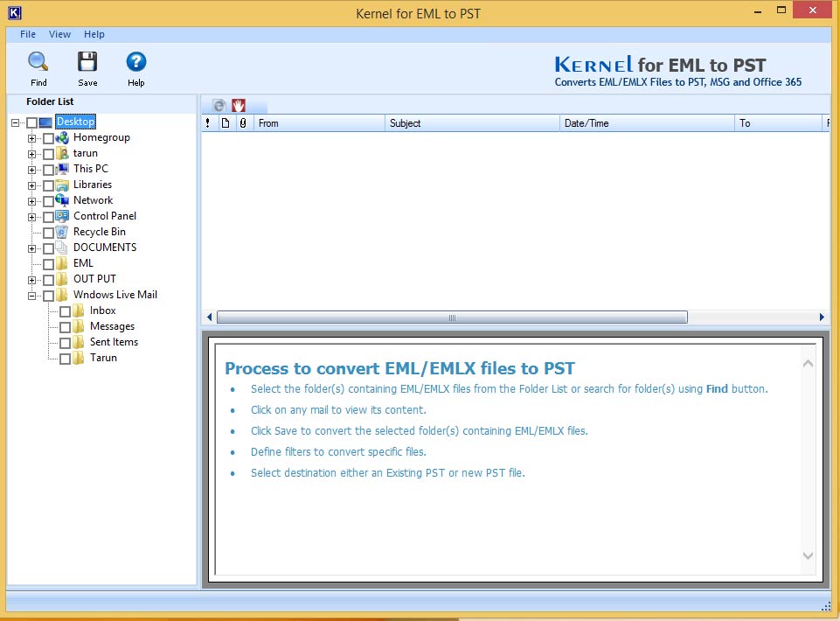This screenshot has height=621, width=840.
Task: Click the Sent Items folder icon
Action: point(79,342)
